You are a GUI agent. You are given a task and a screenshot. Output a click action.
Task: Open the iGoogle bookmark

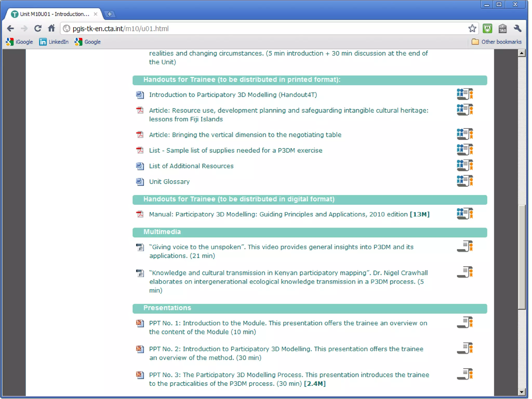pyautogui.click(x=19, y=42)
